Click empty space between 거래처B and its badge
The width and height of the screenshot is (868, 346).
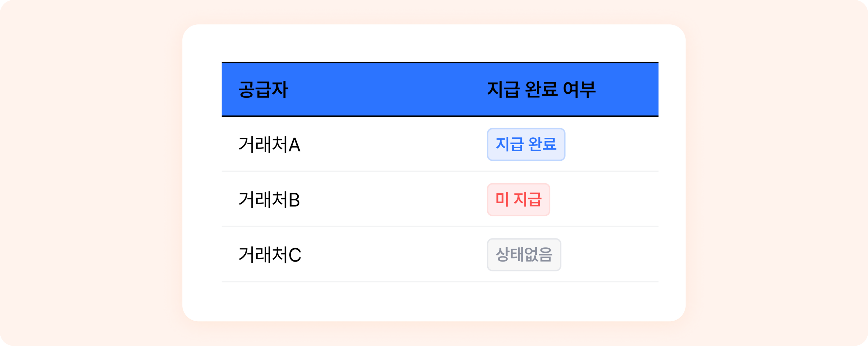click(x=393, y=199)
